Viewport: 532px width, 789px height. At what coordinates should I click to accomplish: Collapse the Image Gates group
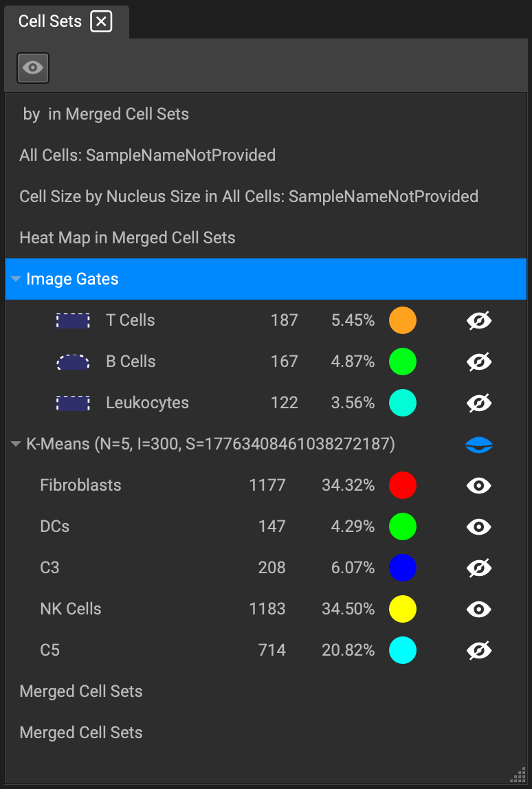[16, 279]
